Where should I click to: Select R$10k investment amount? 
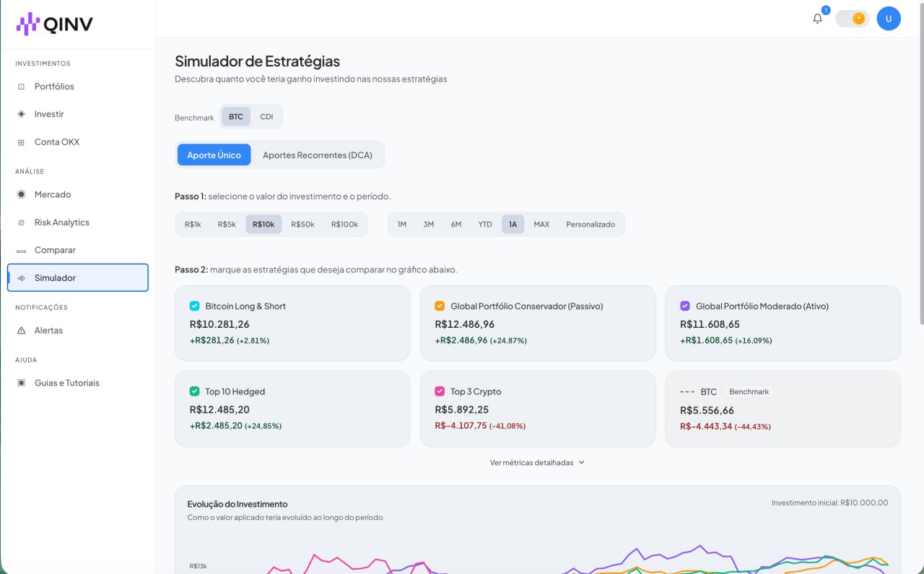[x=263, y=225]
